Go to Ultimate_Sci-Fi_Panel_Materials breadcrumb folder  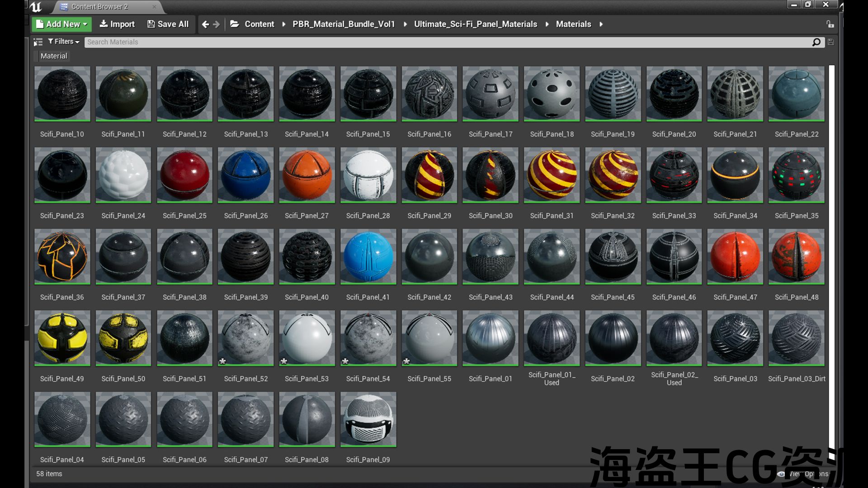pyautogui.click(x=475, y=24)
